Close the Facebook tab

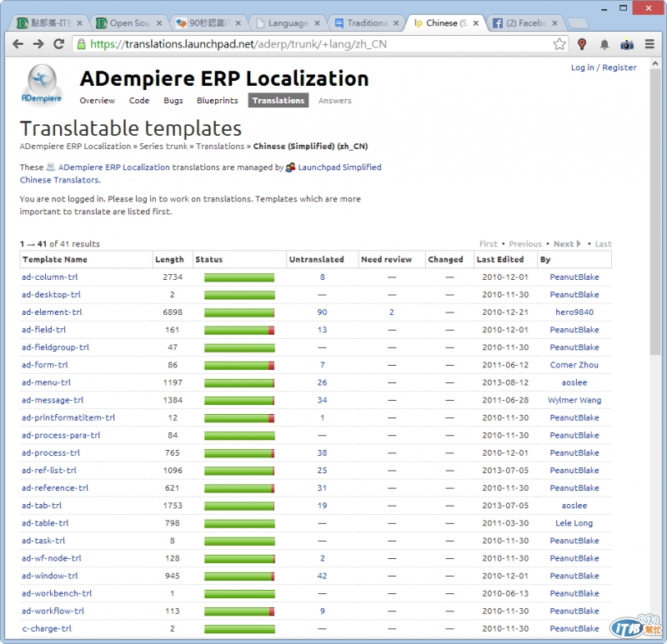(554, 23)
